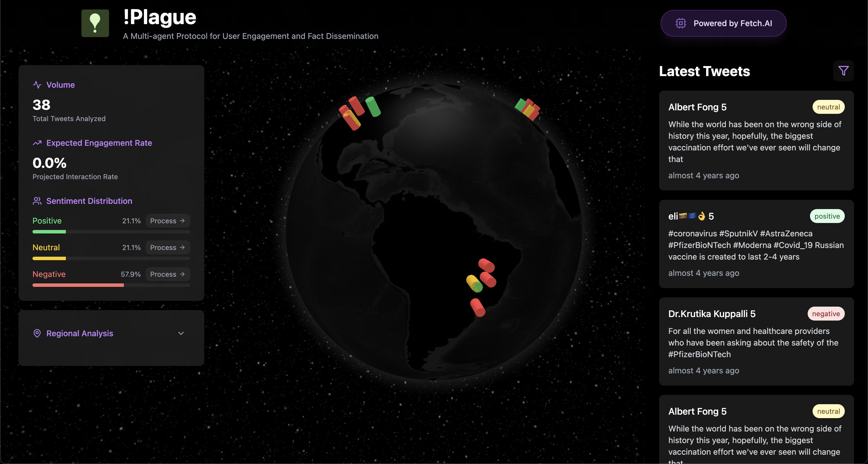Process the Negative sentiment tweets
The height and width of the screenshot is (464, 868).
coord(167,274)
